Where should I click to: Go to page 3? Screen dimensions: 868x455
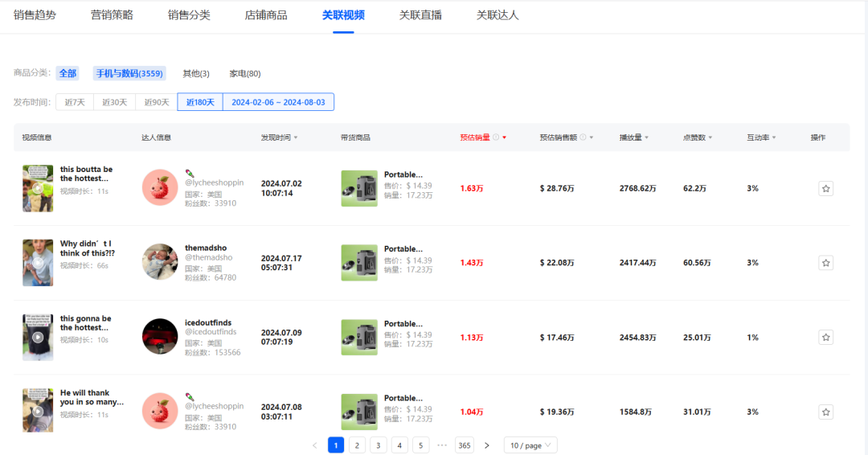(378, 445)
